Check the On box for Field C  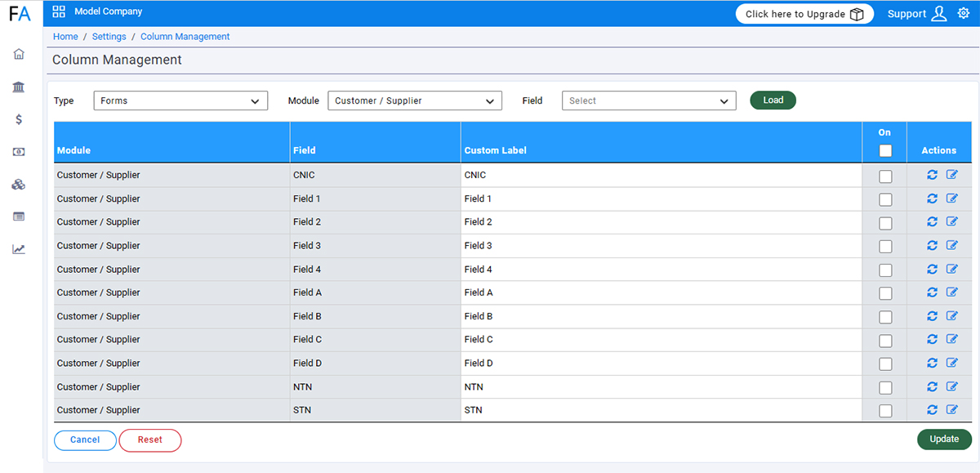[x=885, y=341]
